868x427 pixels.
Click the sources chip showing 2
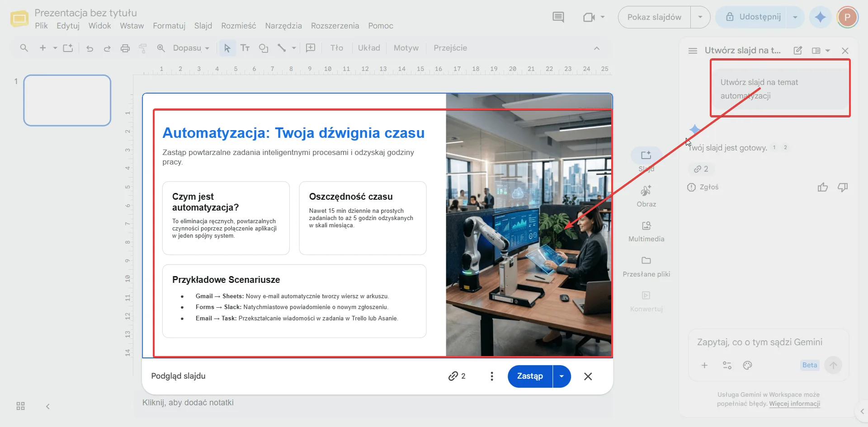[x=701, y=169]
